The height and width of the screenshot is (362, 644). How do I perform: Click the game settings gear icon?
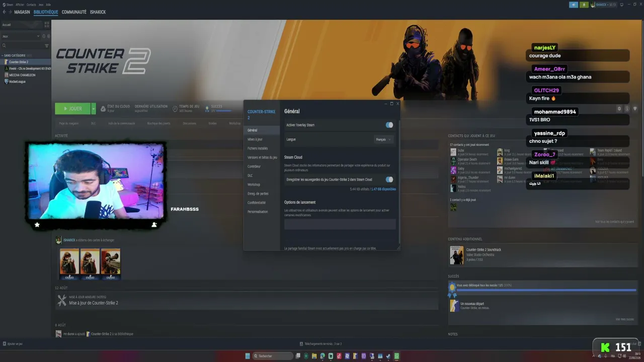[x=619, y=109]
